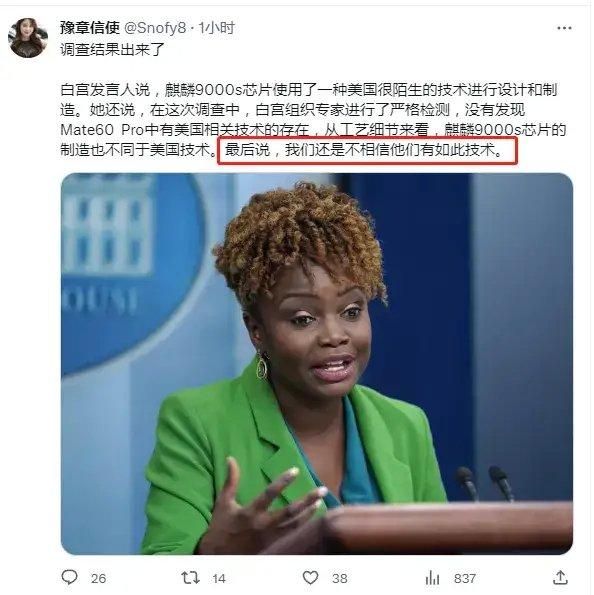Open the @Snofy8 handle link
594x595 pixels.
(155, 28)
